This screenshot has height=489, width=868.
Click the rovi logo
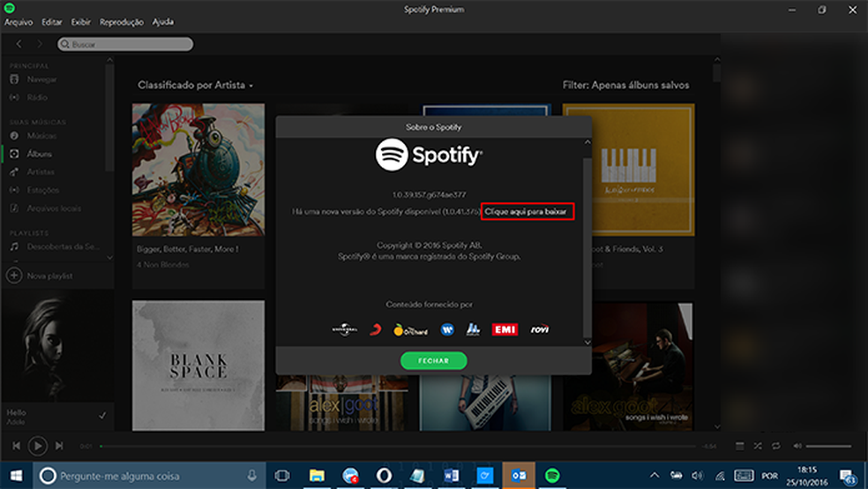tap(540, 329)
